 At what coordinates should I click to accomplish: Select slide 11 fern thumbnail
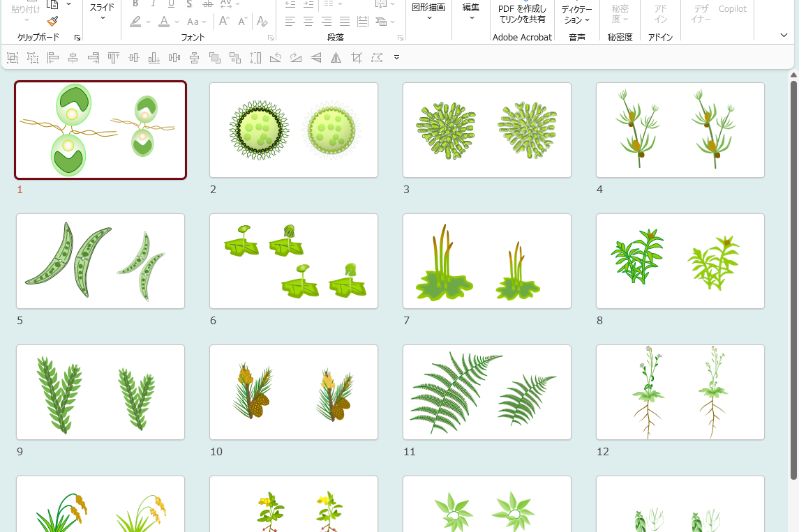(486, 392)
